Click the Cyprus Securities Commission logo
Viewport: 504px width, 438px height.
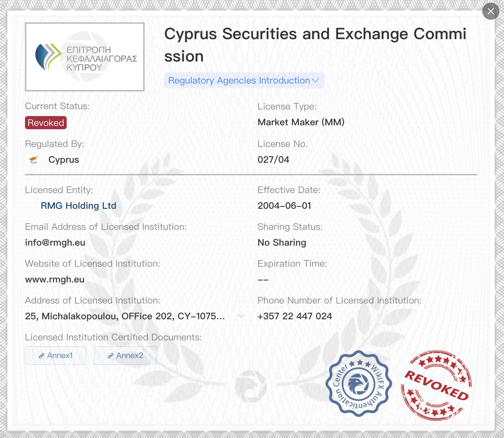click(x=85, y=57)
